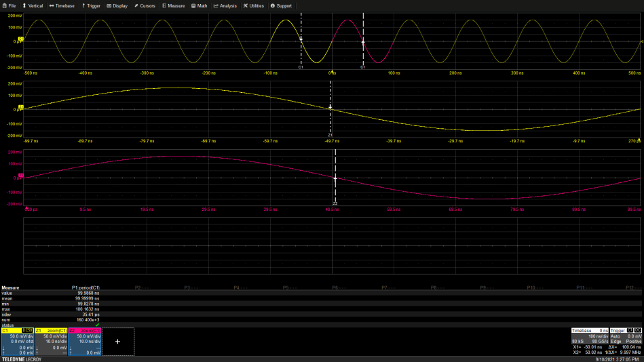Open the Cursors menu
This screenshot has width=644, height=362.
(x=145, y=5)
